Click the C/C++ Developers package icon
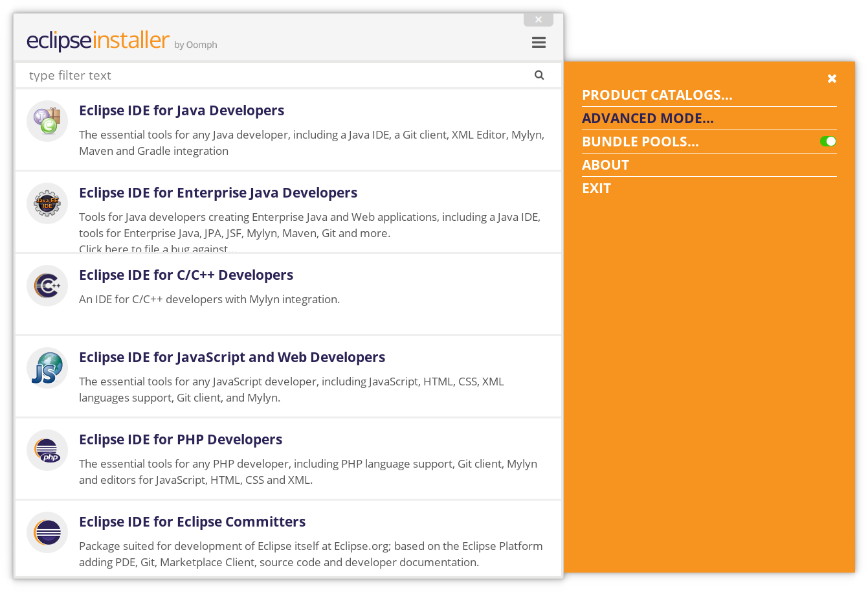 (x=47, y=286)
